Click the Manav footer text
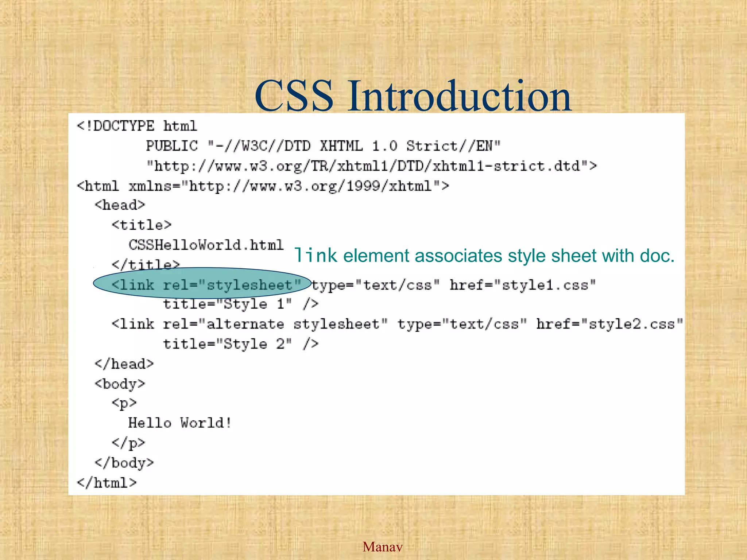Screen dimensions: 747x560 click(382, 547)
